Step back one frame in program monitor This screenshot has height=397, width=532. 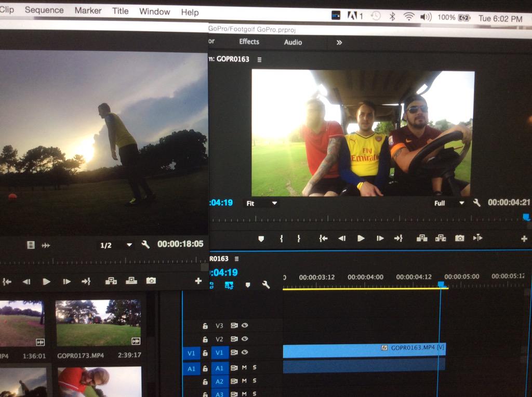(342, 239)
